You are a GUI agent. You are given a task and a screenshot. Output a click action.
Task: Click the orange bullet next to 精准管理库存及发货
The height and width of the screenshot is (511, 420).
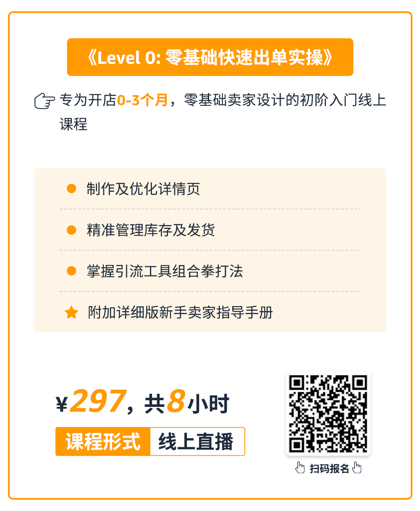tap(72, 230)
